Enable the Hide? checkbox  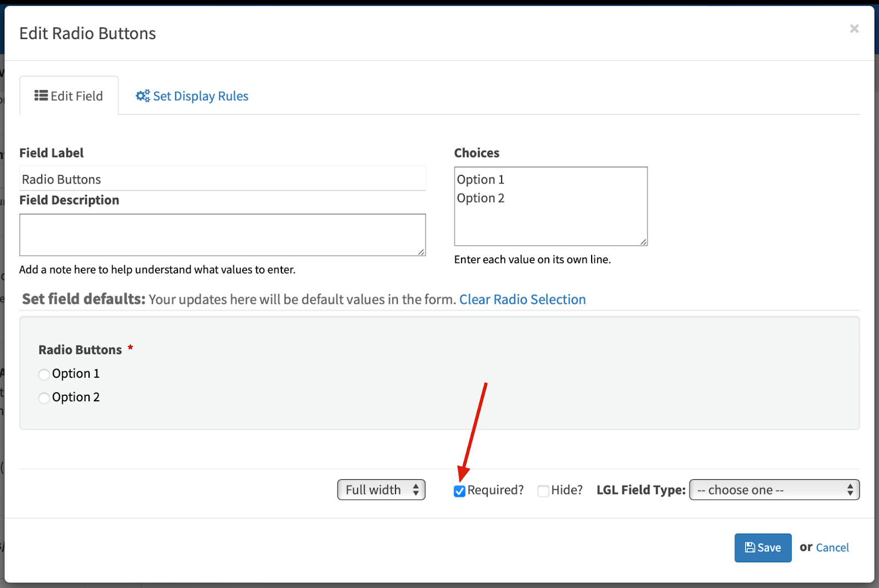543,491
